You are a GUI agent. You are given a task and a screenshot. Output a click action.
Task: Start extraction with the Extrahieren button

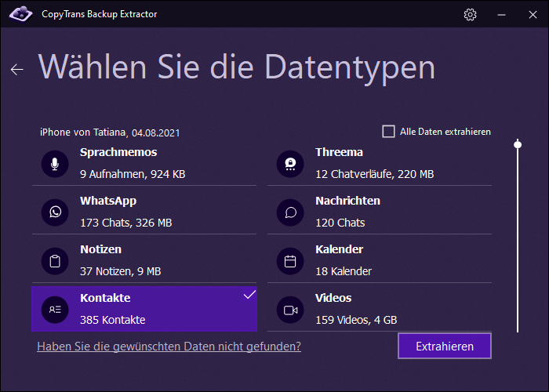click(x=445, y=347)
